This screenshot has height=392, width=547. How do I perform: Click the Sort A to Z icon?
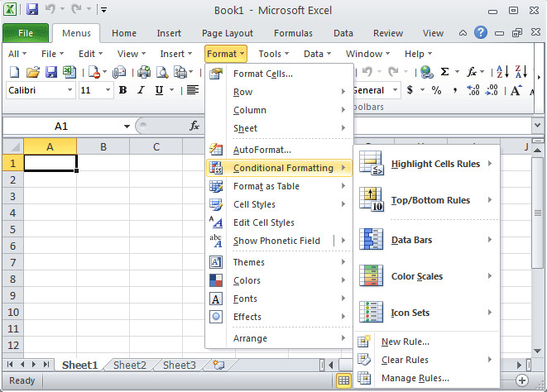(x=502, y=72)
